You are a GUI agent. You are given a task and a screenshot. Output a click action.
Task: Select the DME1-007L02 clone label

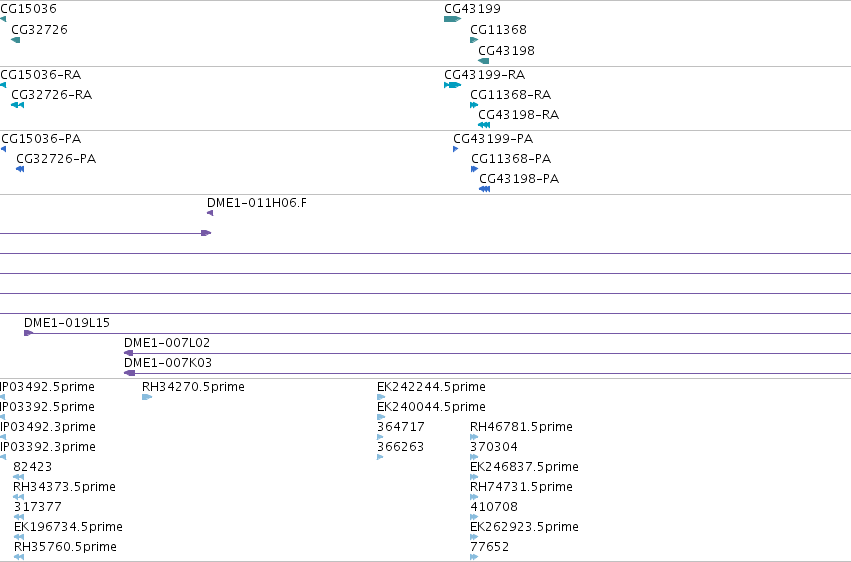(x=167, y=343)
